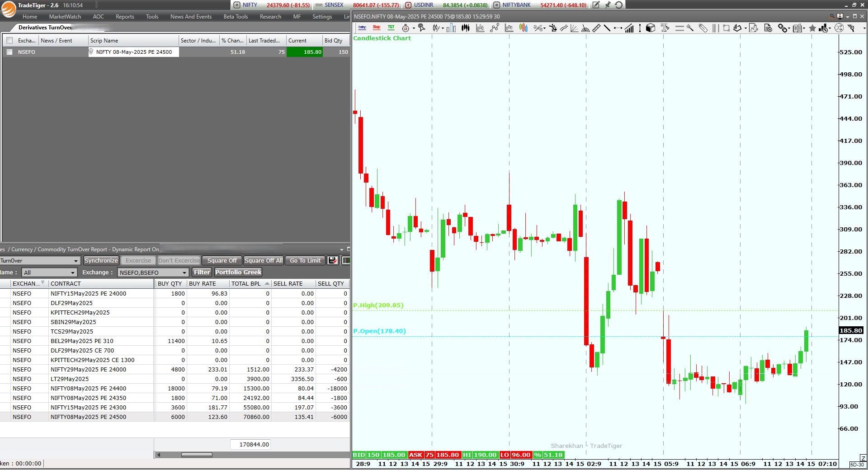Click the save floppy disk icon in report panel
The image size is (868, 470).
pyautogui.click(x=333, y=260)
